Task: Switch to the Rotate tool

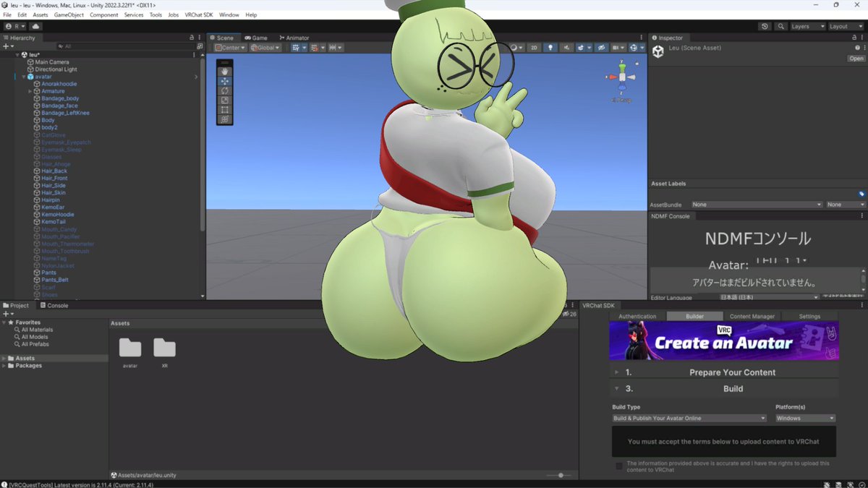Action: [224, 90]
